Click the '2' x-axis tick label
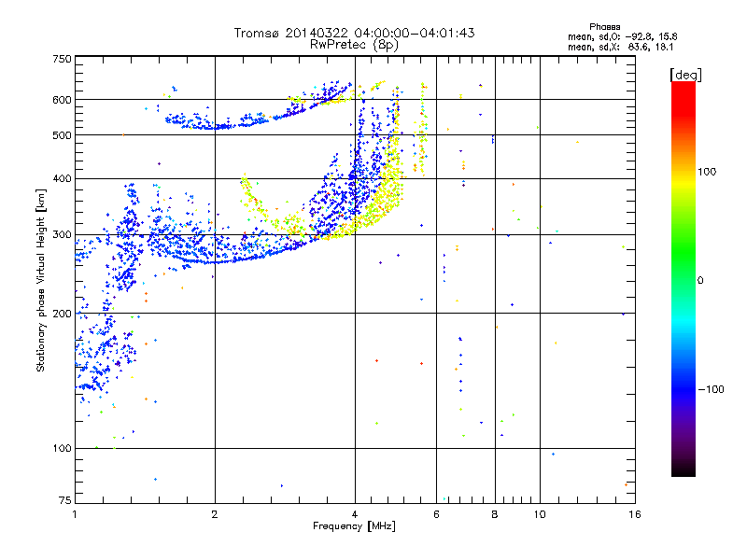 tap(215, 514)
